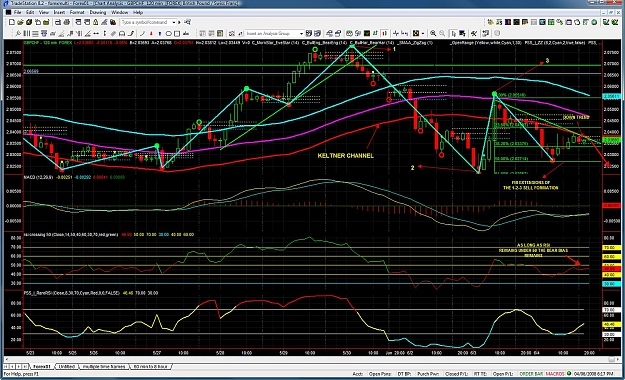Screen dimensions: 625x380
Task: Select the blue up arrow drawing tool
Action: pos(159,33)
